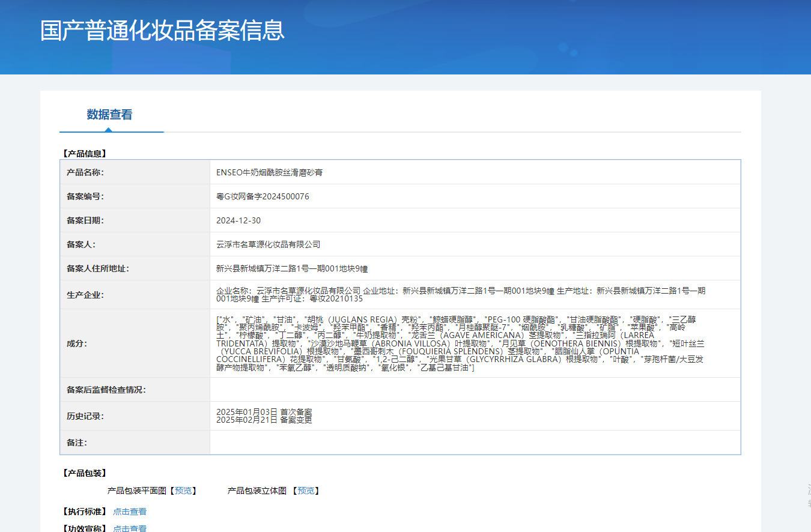The width and height of the screenshot is (811, 532).
Task: Click the 备注 row label
Action: click(x=77, y=443)
